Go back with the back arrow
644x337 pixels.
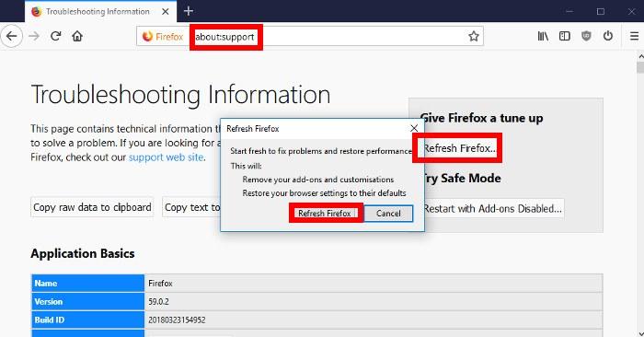[11, 36]
